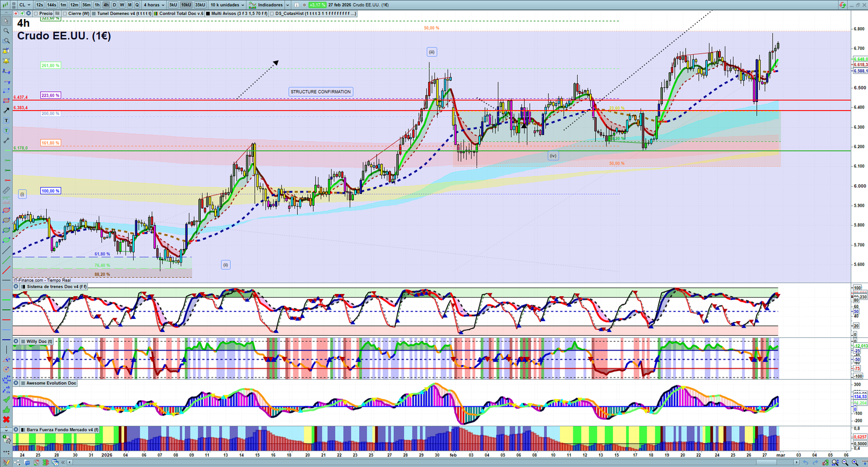
Task: Click the zoom-in magnifier in bottom bar
Action: [855, 463]
